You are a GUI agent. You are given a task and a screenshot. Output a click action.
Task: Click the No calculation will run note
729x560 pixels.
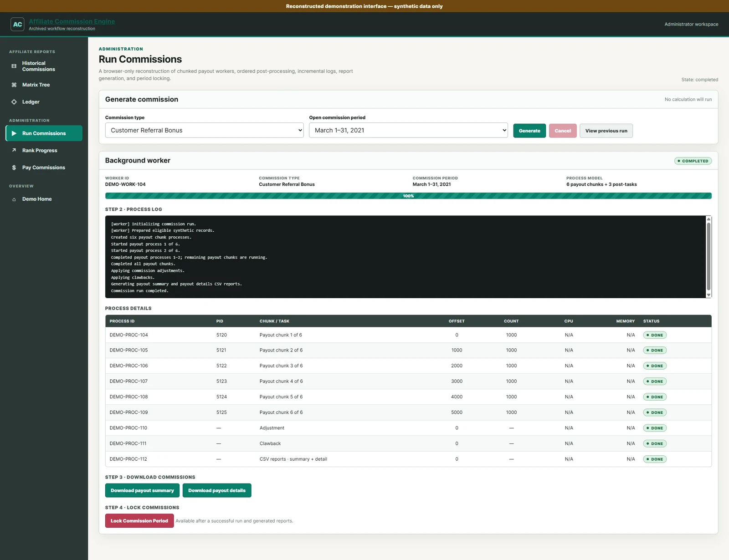click(688, 99)
